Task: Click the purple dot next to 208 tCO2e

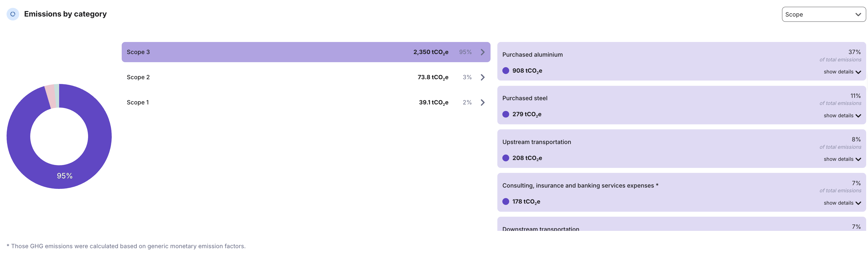Action: (506, 158)
